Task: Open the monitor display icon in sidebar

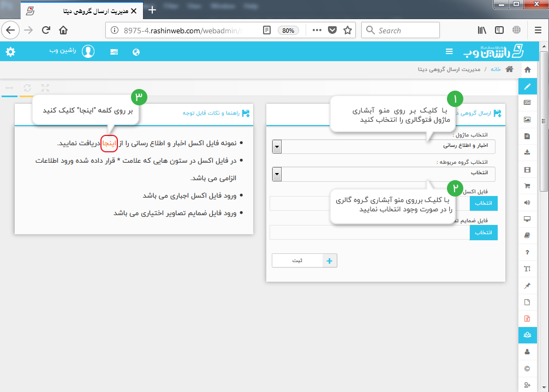Action: [527, 219]
